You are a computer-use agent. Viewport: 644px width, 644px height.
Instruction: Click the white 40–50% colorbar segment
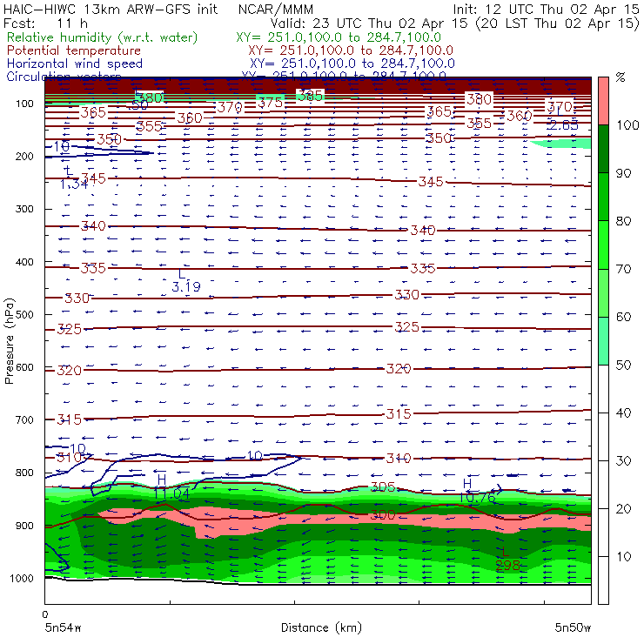pos(603,388)
